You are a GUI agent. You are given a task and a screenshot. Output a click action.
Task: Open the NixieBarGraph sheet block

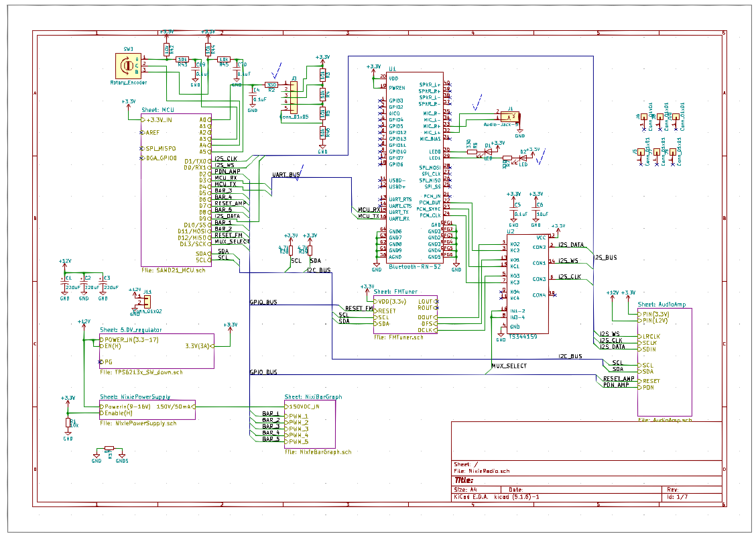[x=309, y=424]
